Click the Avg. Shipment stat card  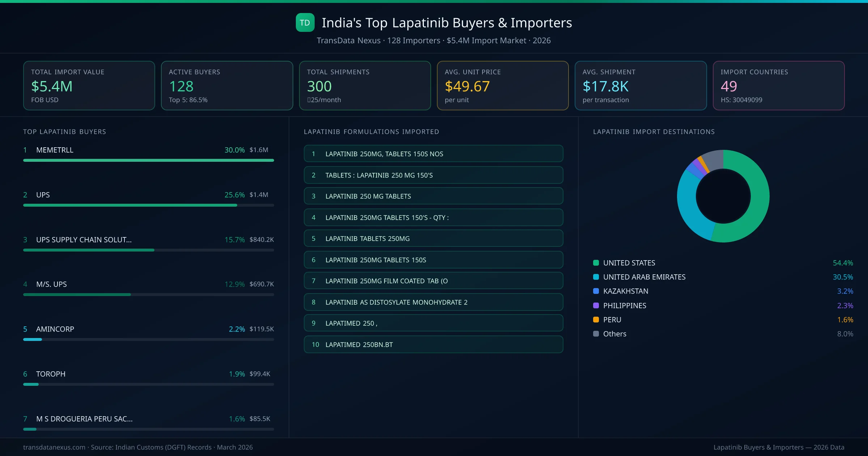[641, 85]
